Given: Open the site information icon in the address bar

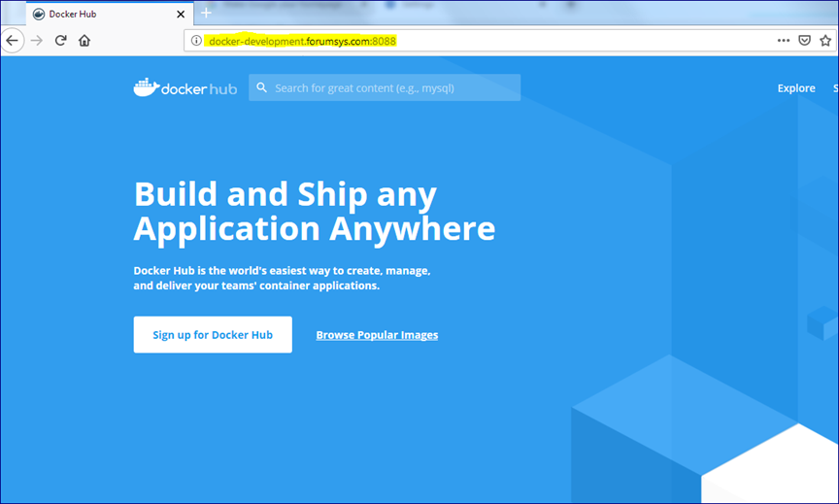Looking at the screenshot, I should 196,41.
